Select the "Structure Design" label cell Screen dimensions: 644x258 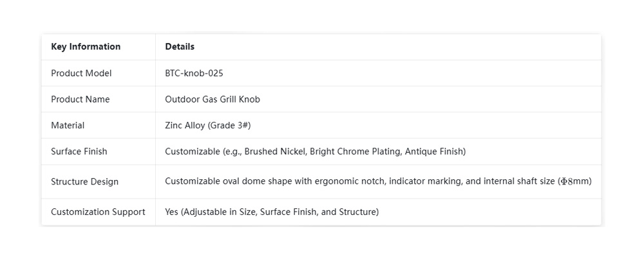pyautogui.click(x=84, y=182)
